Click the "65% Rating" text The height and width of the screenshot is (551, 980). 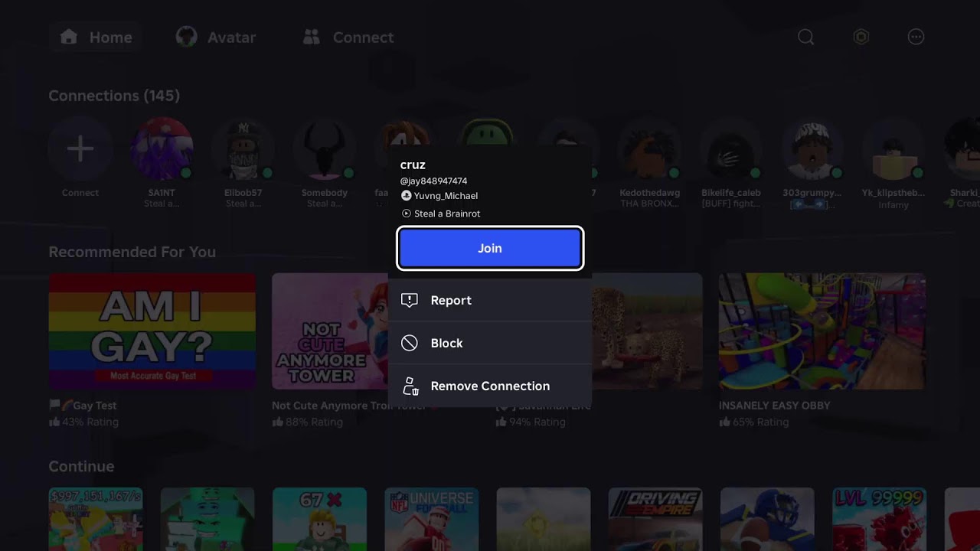tap(760, 422)
